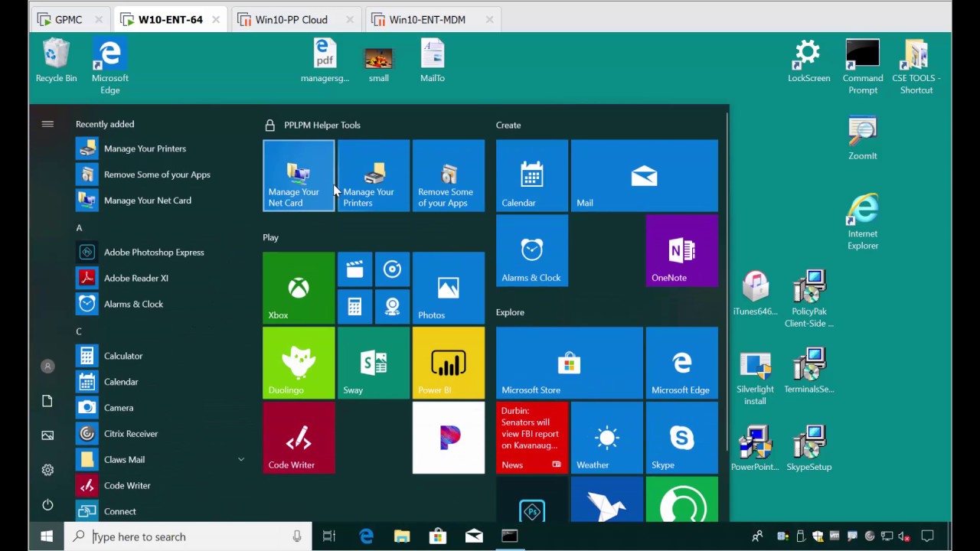Viewport: 980px width, 551px height.
Task: Open the Weather tile
Action: pyautogui.click(x=607, y=438)
